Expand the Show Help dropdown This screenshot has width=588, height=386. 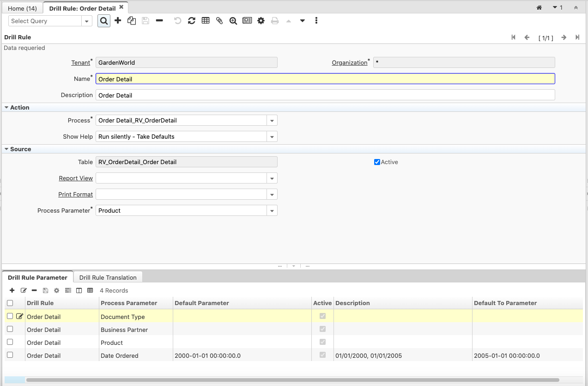(x=272, y=137)
